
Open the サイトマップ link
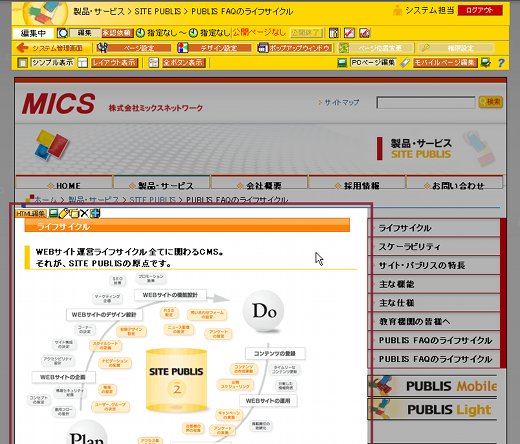coord(341,102)
